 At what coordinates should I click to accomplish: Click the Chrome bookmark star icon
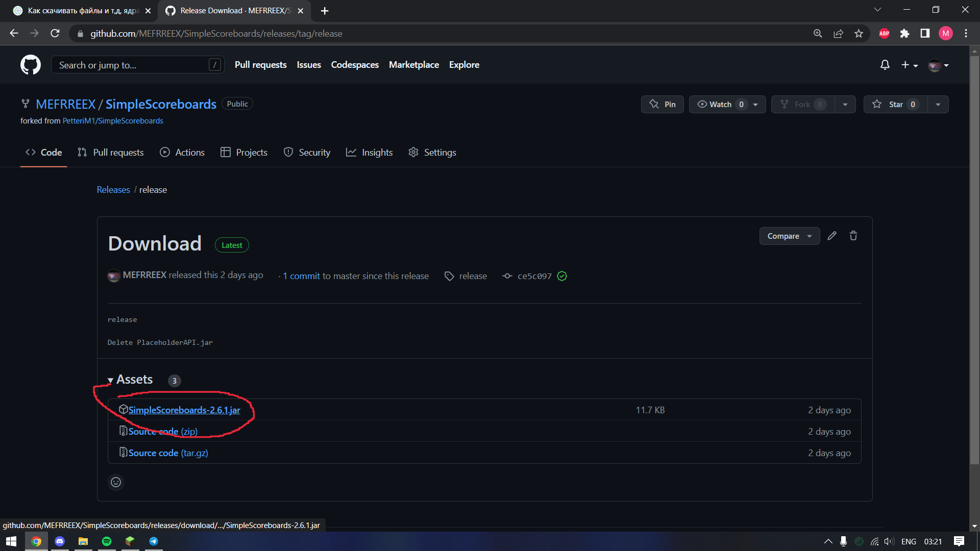[859, 34]
